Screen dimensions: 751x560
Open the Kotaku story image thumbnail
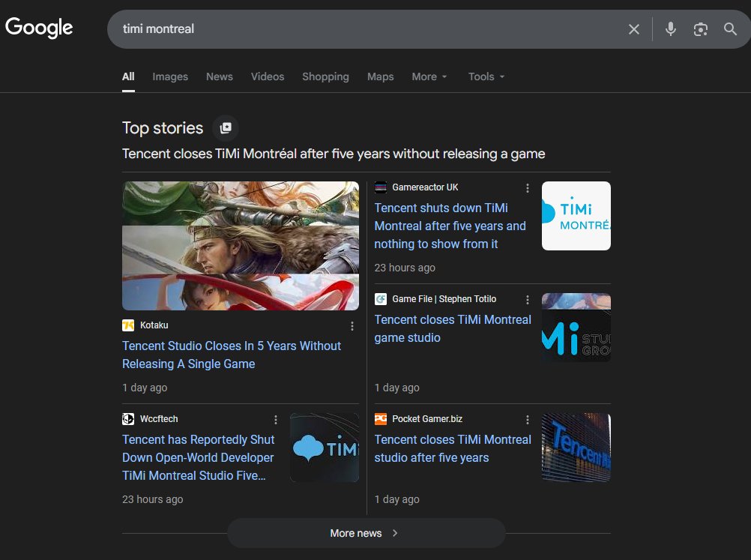(241, 246)
